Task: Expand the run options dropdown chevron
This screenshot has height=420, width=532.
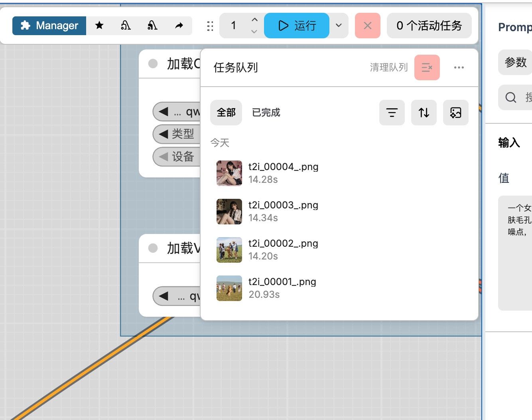Action: (x=339, y=26)
